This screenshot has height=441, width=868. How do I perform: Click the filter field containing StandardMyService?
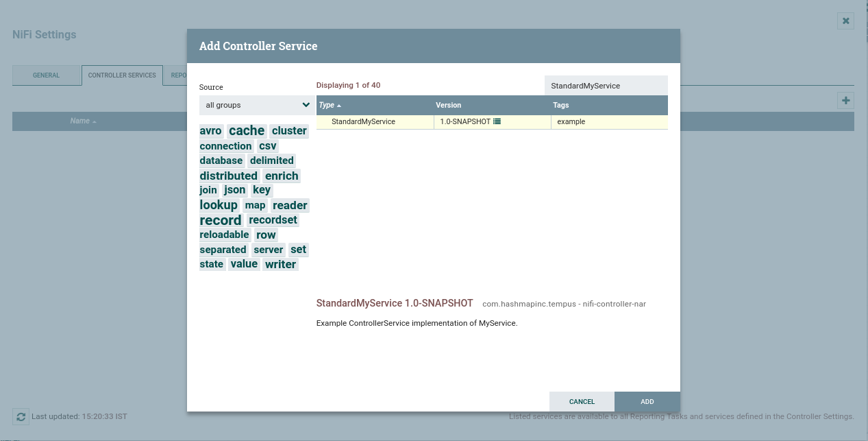(x=606, y=86)
